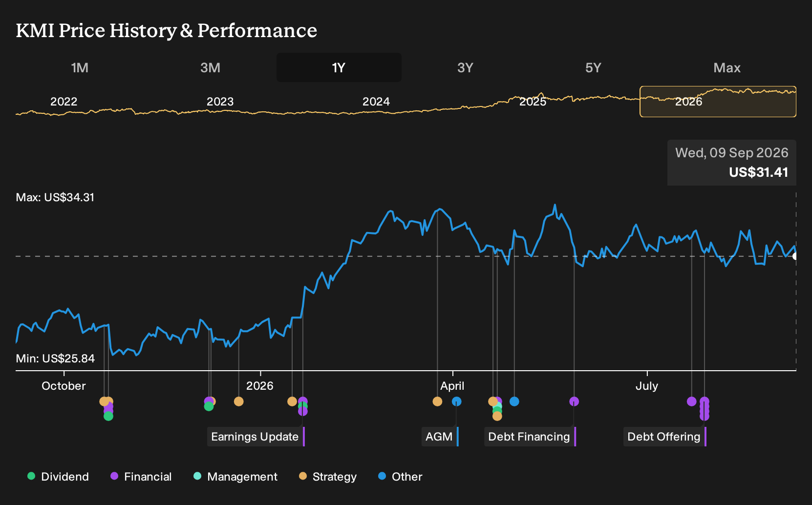
Task: Click the October axis label
Action: pos(64,386)
